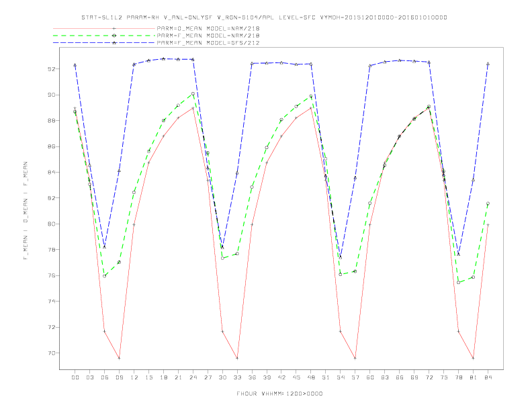Click the green NAM circle marker at hour 78
Screen dimensions: 532x411
point(458,283)
